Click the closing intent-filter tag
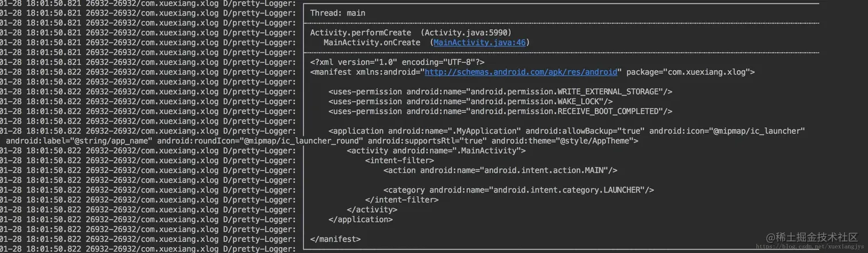868x253 pixels. [402, 200]
